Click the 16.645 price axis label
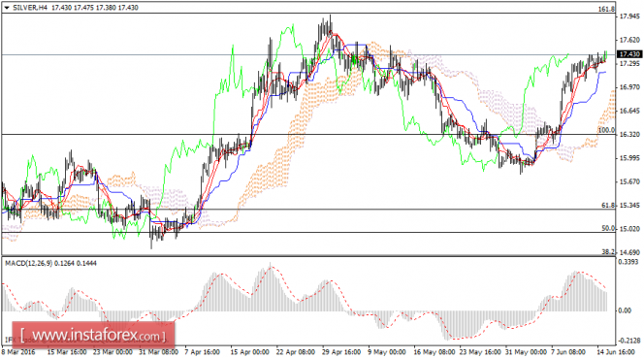The height and width of the screenshot is (358, 644). pyautogui.click(x=629, y=111)
